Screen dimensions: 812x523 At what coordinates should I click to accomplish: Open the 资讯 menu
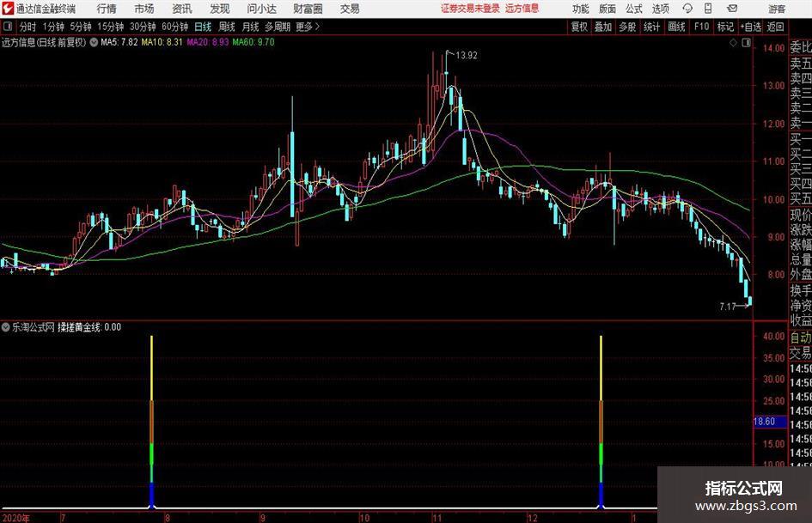(182, 9)
